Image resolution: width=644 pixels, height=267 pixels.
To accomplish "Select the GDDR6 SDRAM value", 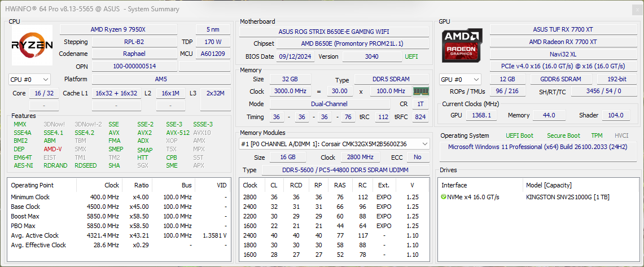I will (561, 80).
